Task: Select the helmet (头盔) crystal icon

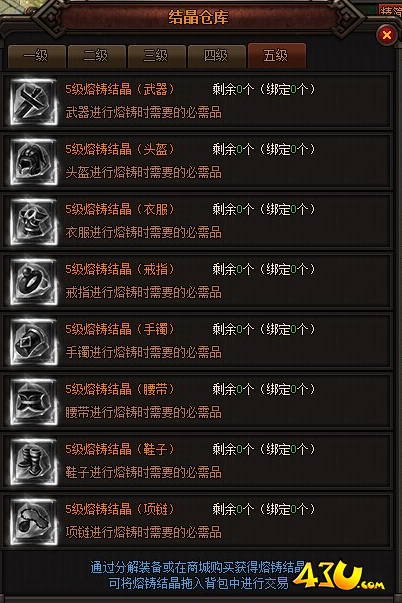Action: click(x=34, y=162)
